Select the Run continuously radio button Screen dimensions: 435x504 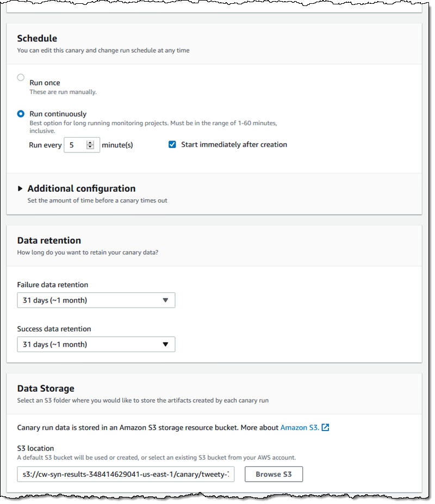click(x=21, y=114)
